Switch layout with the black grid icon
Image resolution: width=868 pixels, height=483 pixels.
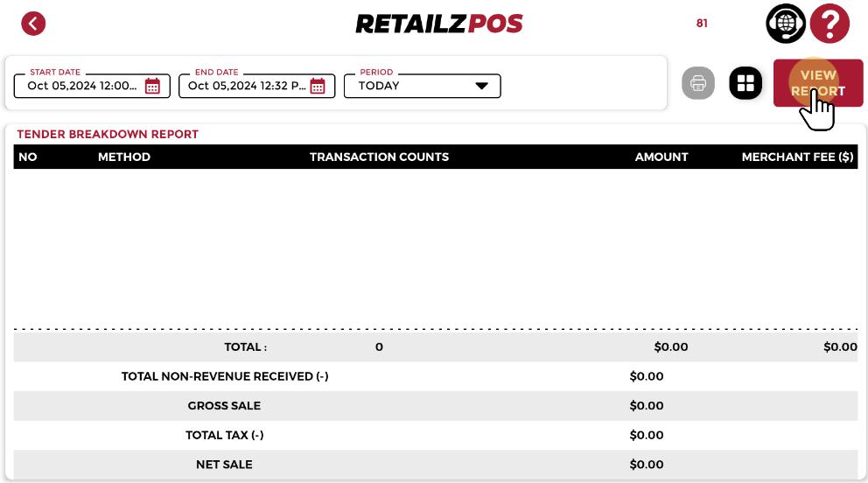point(745,83)
